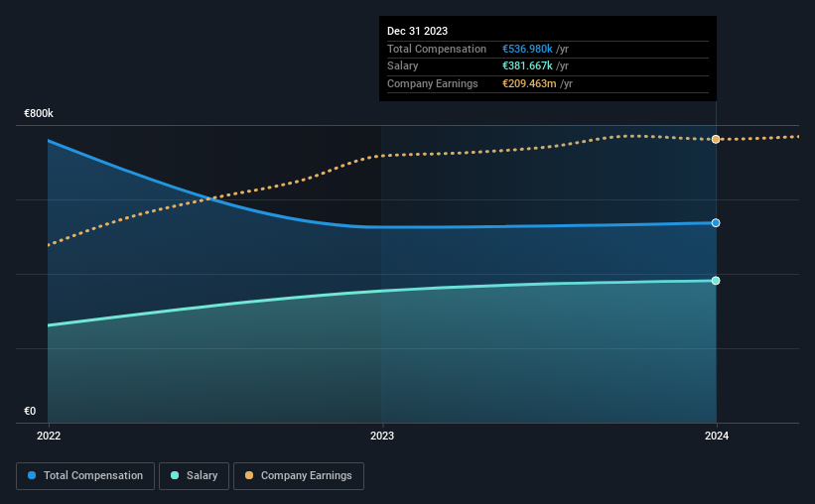Image resolution: width=815 pixels, height=504 pixels.
Task: Click the blue dot in Total Compensation legend
Action: pos(32,475)
